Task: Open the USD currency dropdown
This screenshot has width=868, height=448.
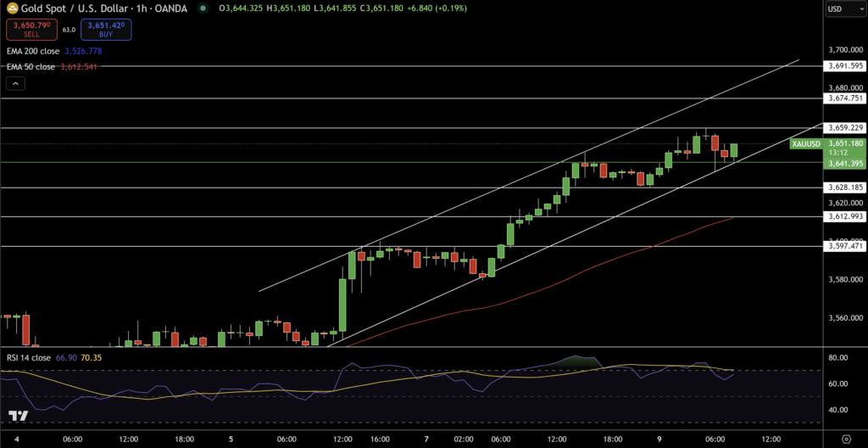Action: click(x=844, y=9)
